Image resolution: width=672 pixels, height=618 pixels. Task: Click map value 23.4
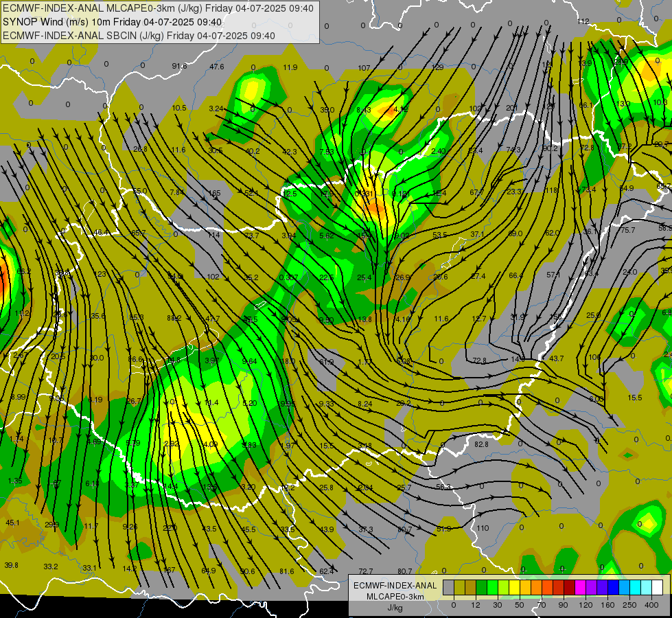[x=476, y=150]
